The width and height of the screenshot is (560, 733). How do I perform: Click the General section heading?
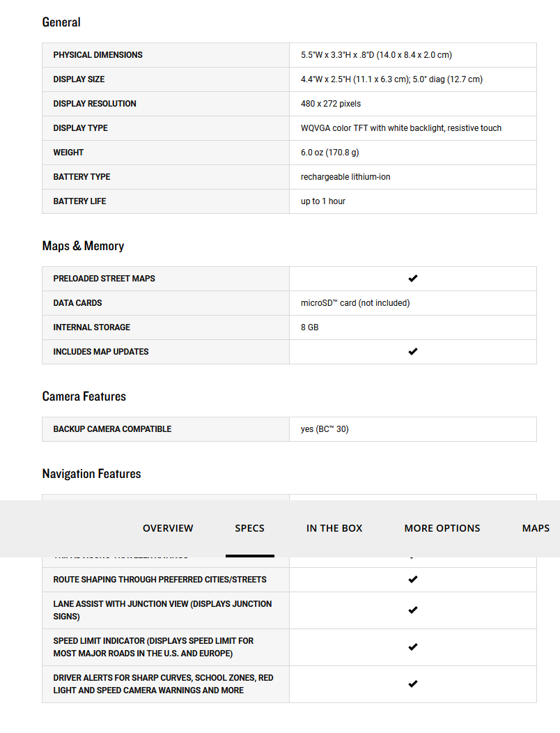pos(61,22)
